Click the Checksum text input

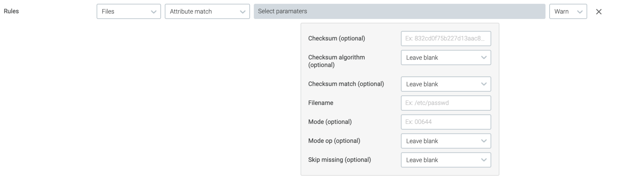[x=446, y=38]
